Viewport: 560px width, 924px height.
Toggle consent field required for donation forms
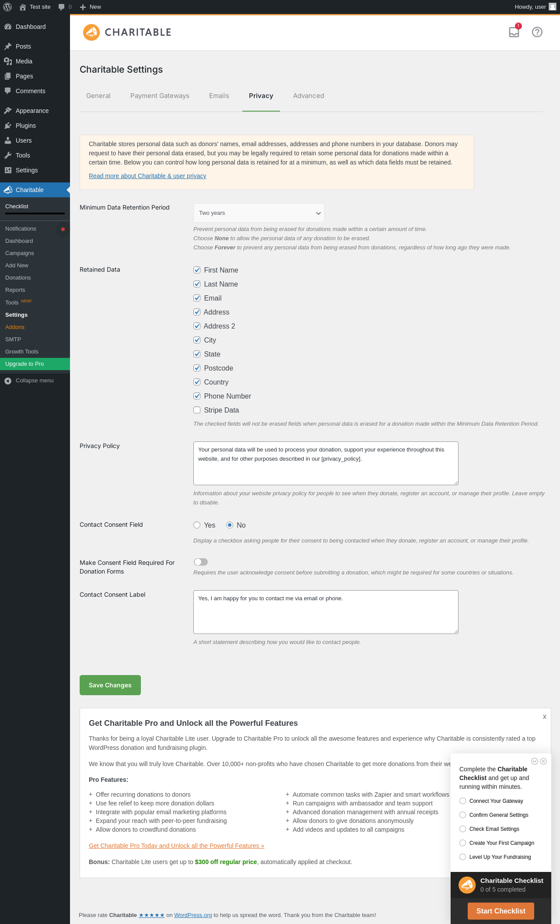point(201,562)
